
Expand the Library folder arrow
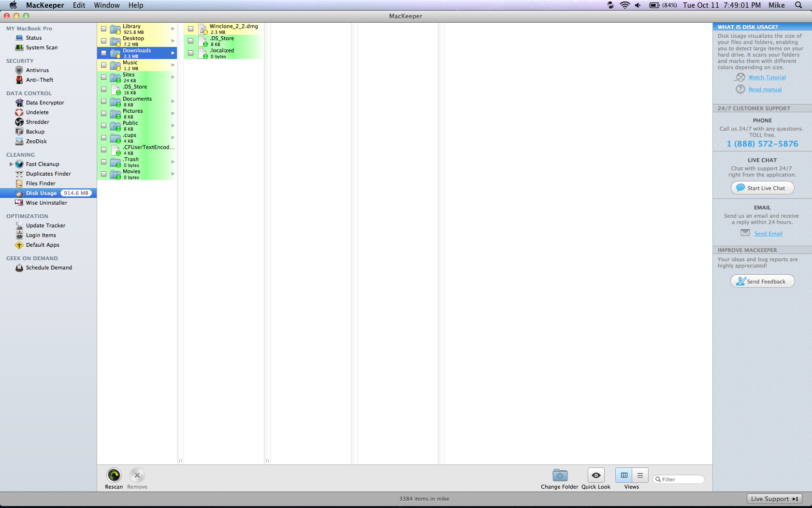click(173, 29)
